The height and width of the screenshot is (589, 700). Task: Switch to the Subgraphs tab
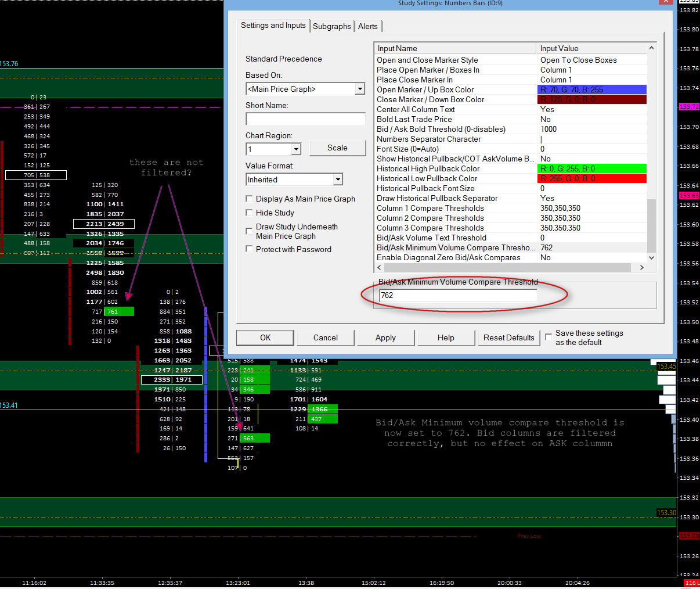pyautogui.click(x=331, y=26)
